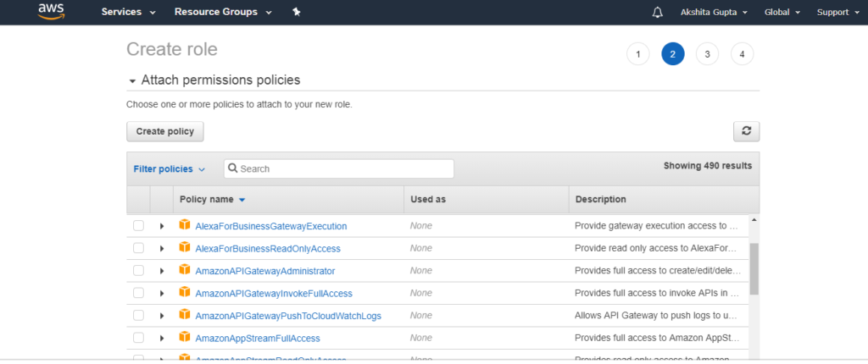This screenshot has width=868, height=364.
Task: Click the AmazonAPIGatewayPushToCloudWatchLogs policy box icon
Action: point(185,315)
